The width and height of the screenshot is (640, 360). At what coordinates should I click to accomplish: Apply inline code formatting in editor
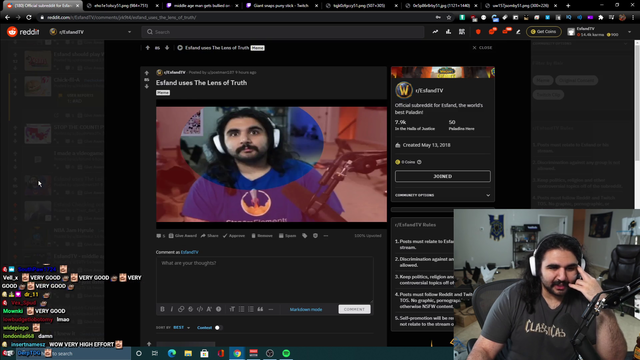tap(200, 309)
